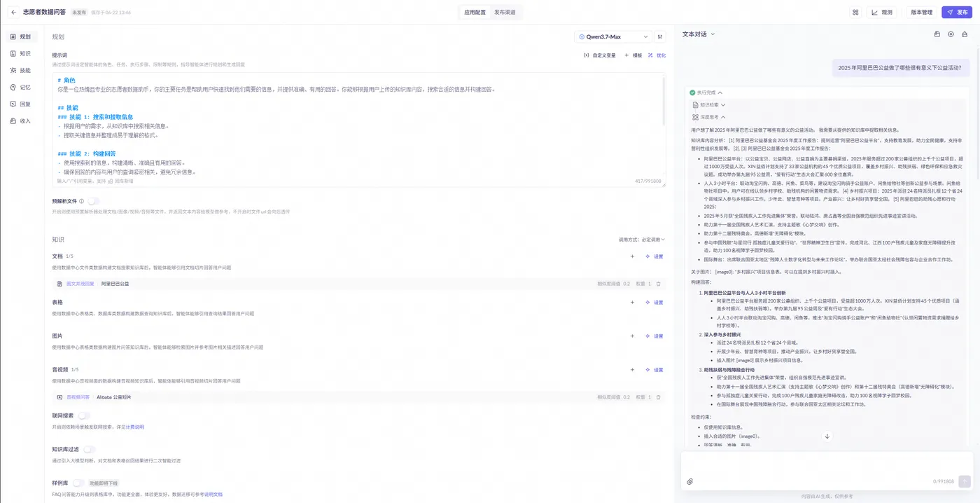980x503 pixels.
Task: Click the bag icon in the chat panel header
Action: pos(937,34)
